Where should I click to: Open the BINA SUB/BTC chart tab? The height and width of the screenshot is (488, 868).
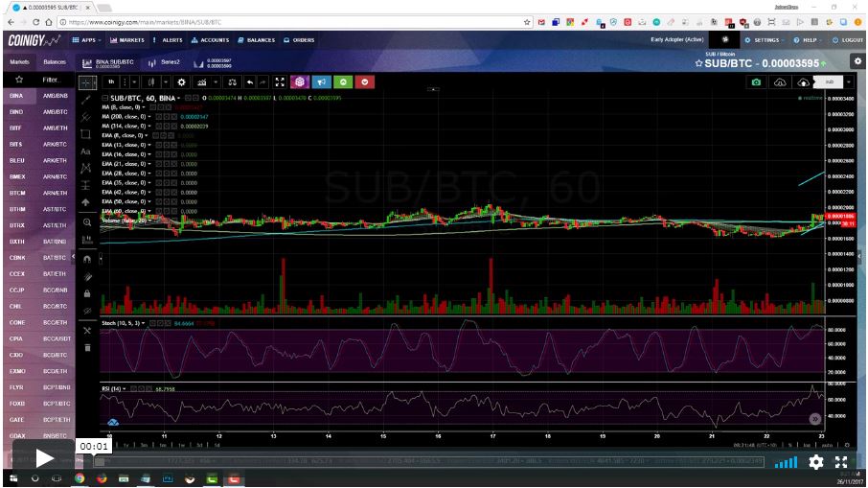[109, 63]
